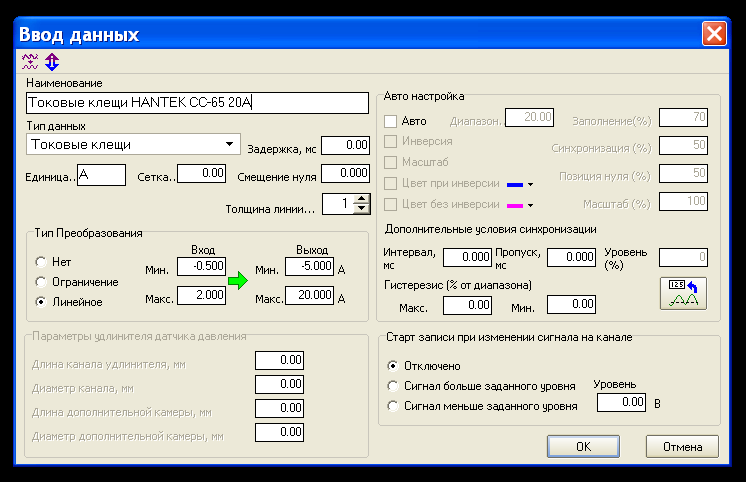This screenshot has height=482, width=746.
Task: Click the Толщина линии value field
Action: click(339, 204)
